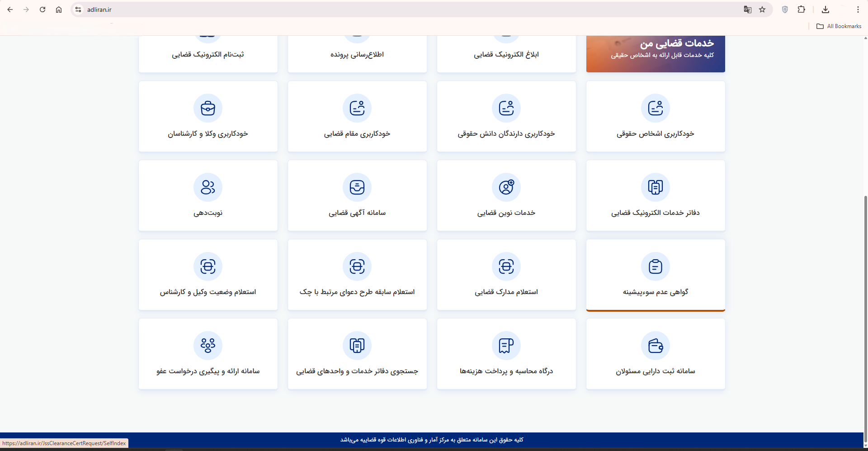868x451 pixels.
Task: Open the گواهی عدم سوءپیشینه certificate icon
Action: [x=655, y=266]
